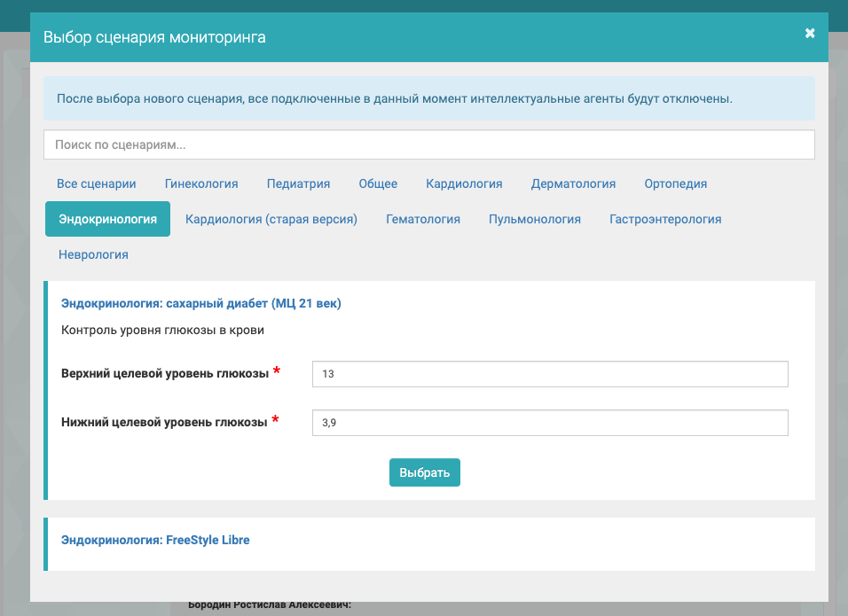Click the scenario search field
The height and width of the screenshot is (616, 848).
pyautogui.click(x=428, y=144)
